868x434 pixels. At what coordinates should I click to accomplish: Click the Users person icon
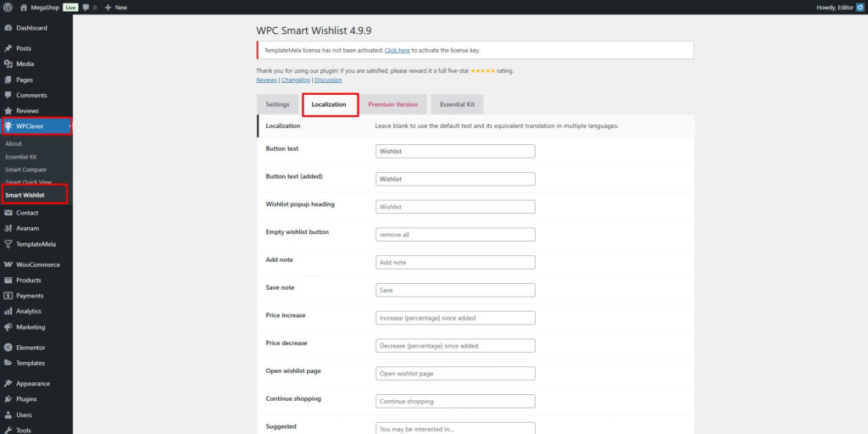[x=8, y=415]
